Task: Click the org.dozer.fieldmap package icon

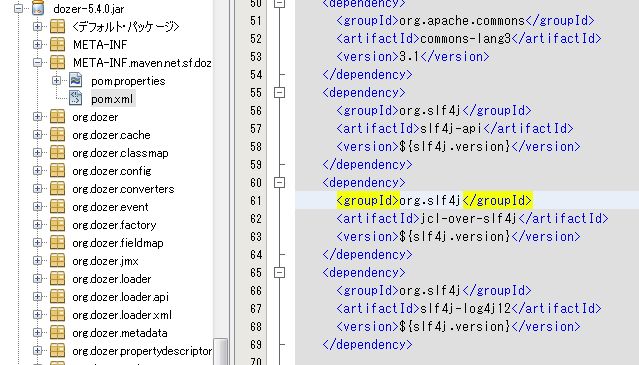Action: [57, 242]
